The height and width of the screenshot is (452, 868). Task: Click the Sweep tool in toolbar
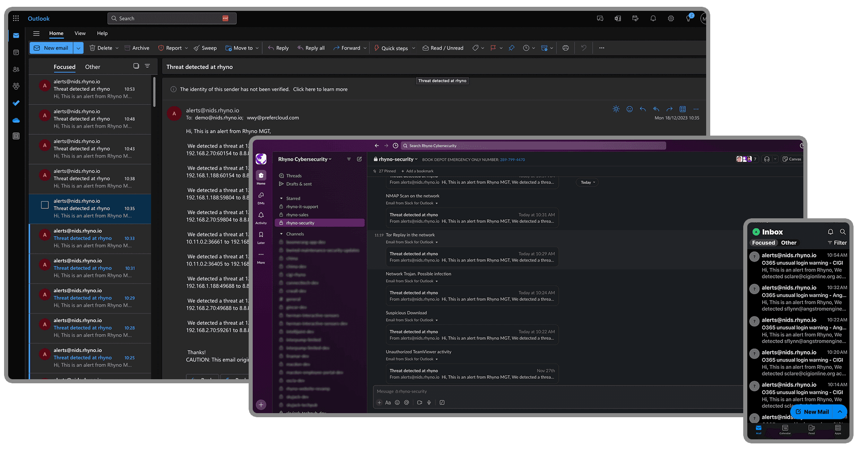point(205,48)
